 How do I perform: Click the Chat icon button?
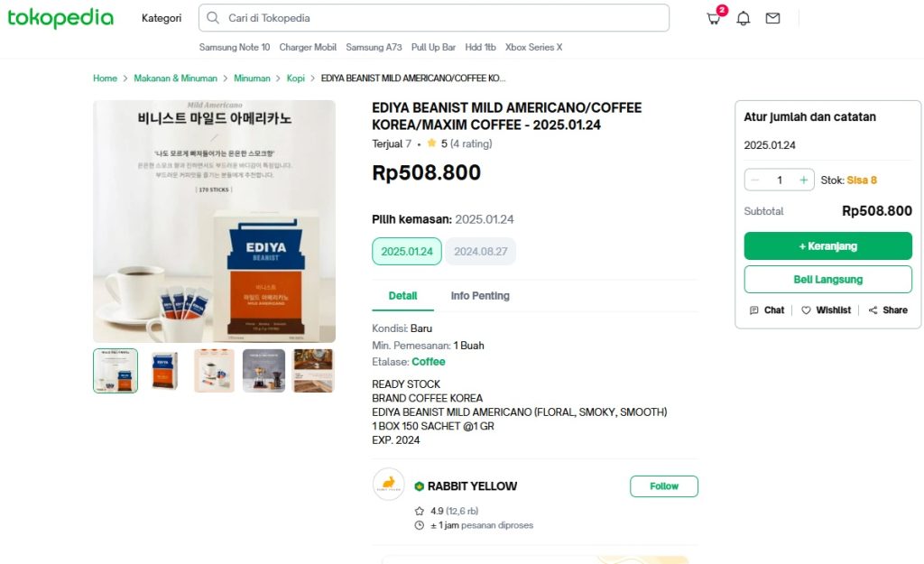coord(767,310)
